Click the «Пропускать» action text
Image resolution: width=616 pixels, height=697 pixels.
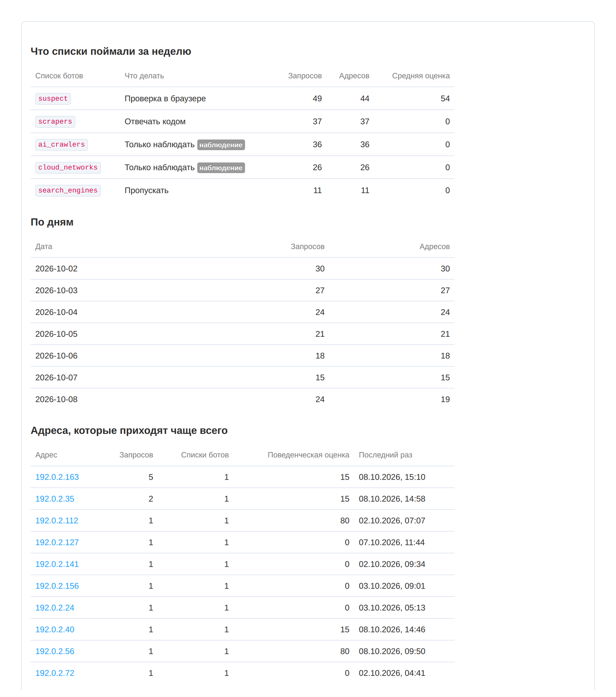pos(146,190)
